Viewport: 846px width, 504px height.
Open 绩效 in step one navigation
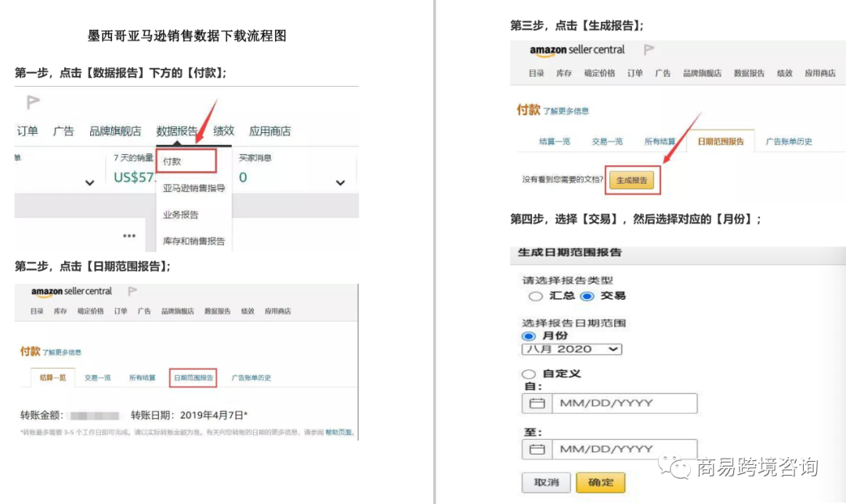click(224, 131)
